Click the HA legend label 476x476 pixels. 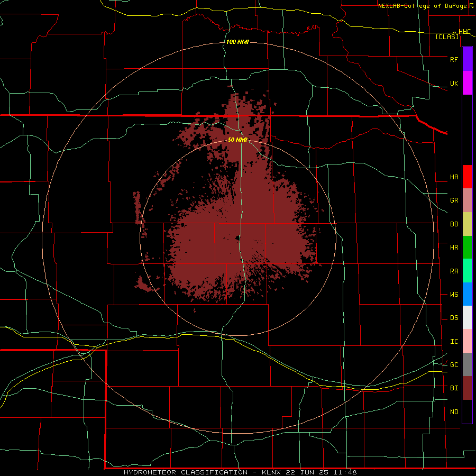tap(454, 177)
